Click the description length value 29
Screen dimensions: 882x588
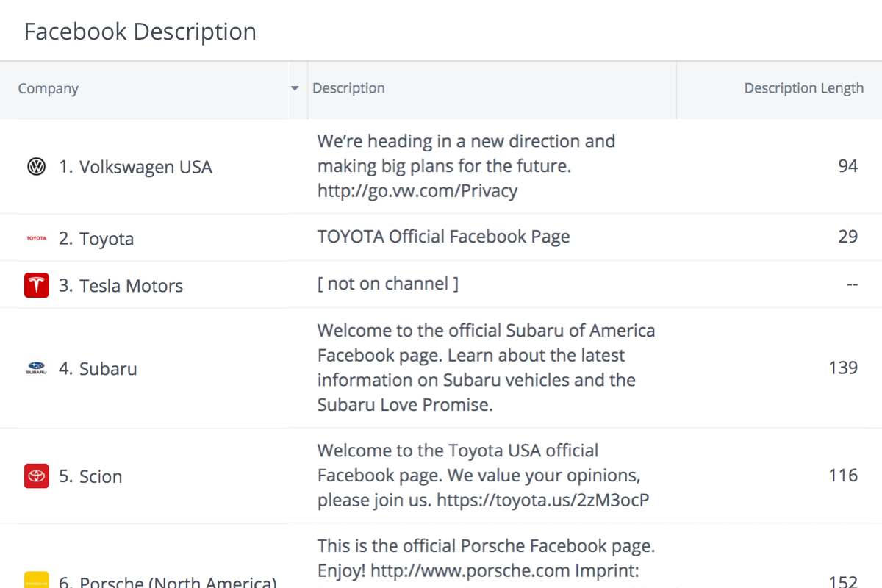click(x=848, y=237)
